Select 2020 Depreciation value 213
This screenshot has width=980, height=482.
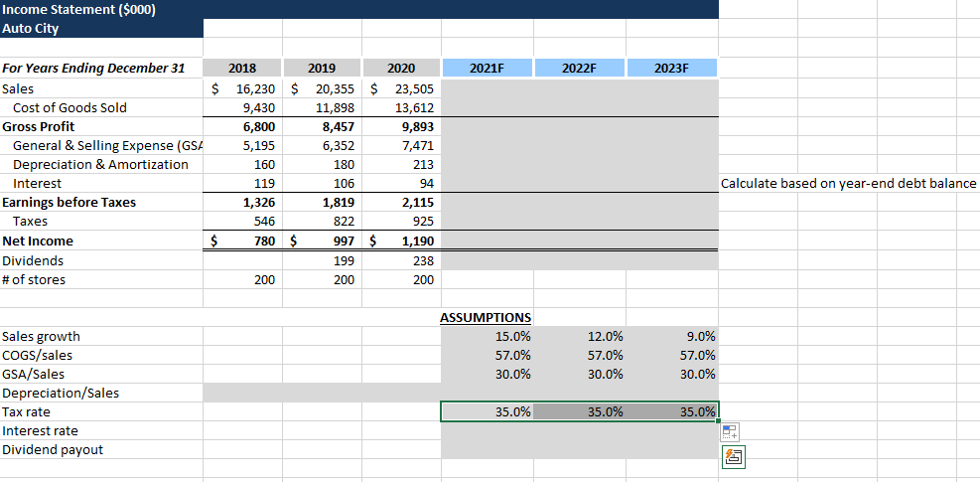pos(401,164)
